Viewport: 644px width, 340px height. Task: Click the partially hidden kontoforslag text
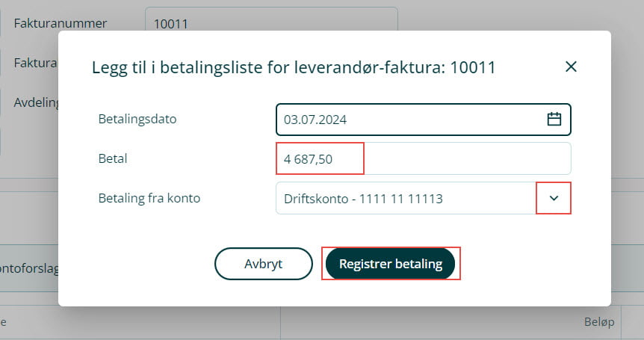(x=28, y=267)
